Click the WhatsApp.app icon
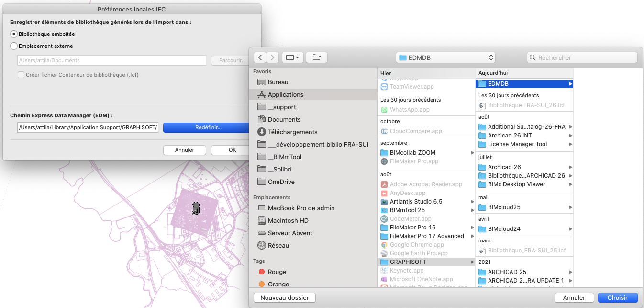The width and height of the screenshot is (644, 308). click(x=384, y=110)
